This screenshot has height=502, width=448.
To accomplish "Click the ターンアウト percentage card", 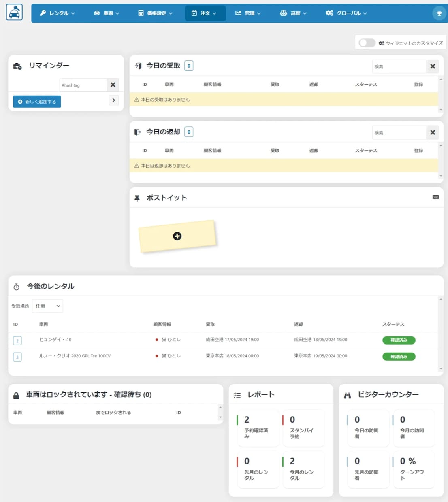I will [413, 469].
